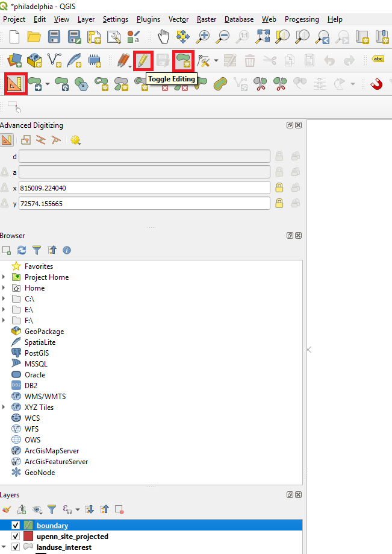The image size is (392, 554).
Task: Collapse the landuse_interest layer group
Action: pyautogui.click(x=4, y=547)
